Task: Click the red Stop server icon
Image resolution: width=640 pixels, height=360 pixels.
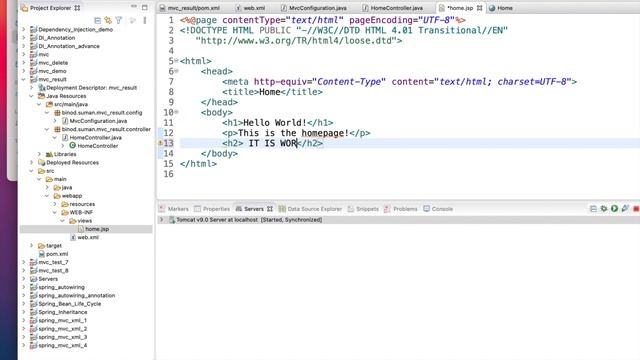Action: point(636,209)
